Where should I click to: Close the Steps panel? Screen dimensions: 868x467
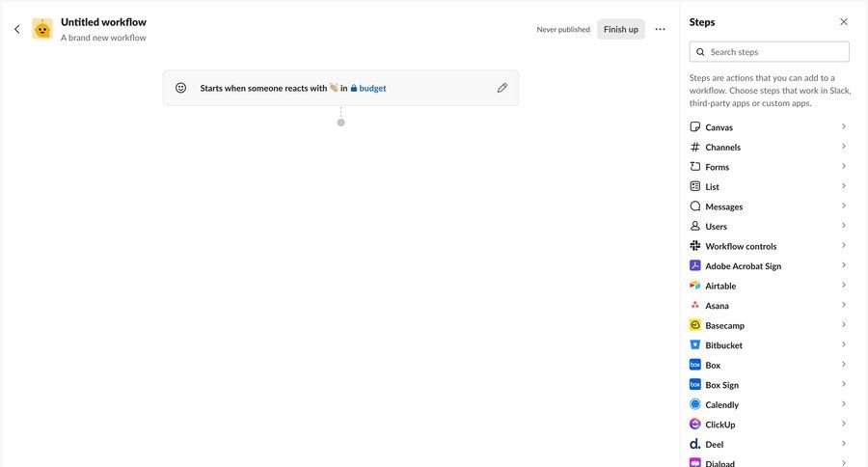pos(844,21)
